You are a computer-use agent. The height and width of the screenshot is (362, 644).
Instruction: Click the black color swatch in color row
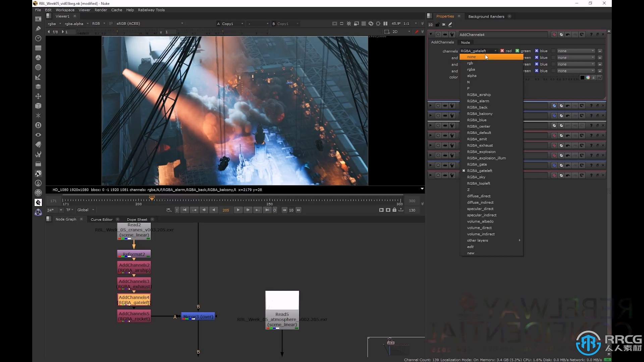click(x=582, y=78)
